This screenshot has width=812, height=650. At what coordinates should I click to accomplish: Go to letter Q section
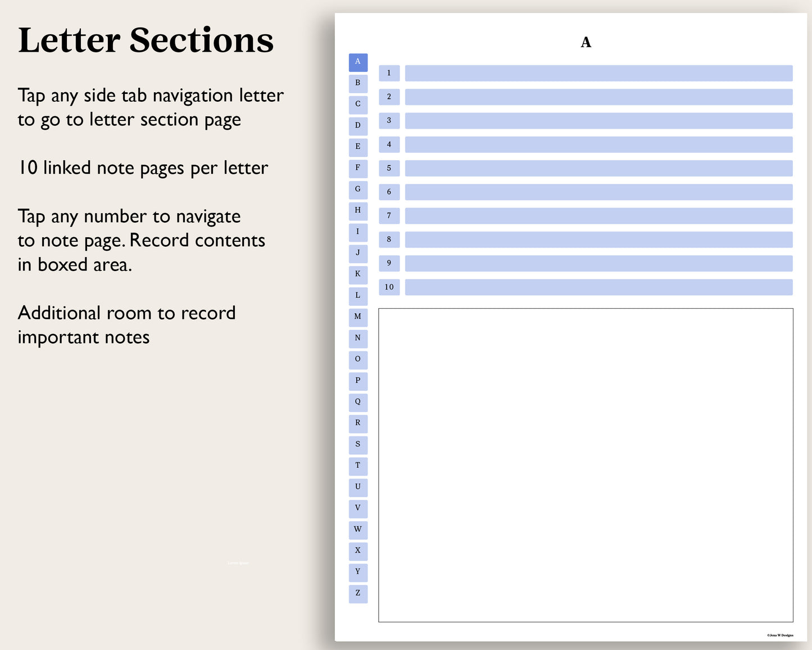357,402
